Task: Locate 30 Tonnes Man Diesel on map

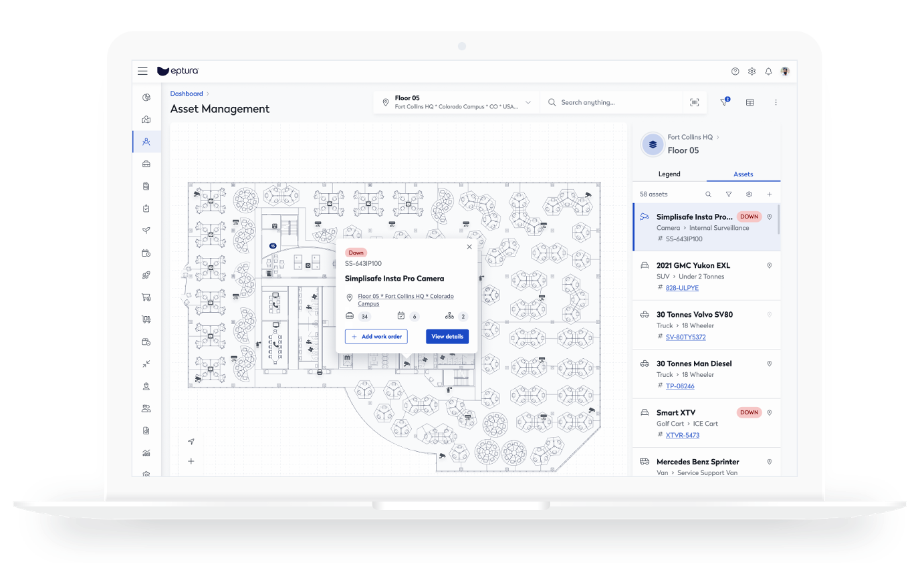Action: (x=770, y=364)
